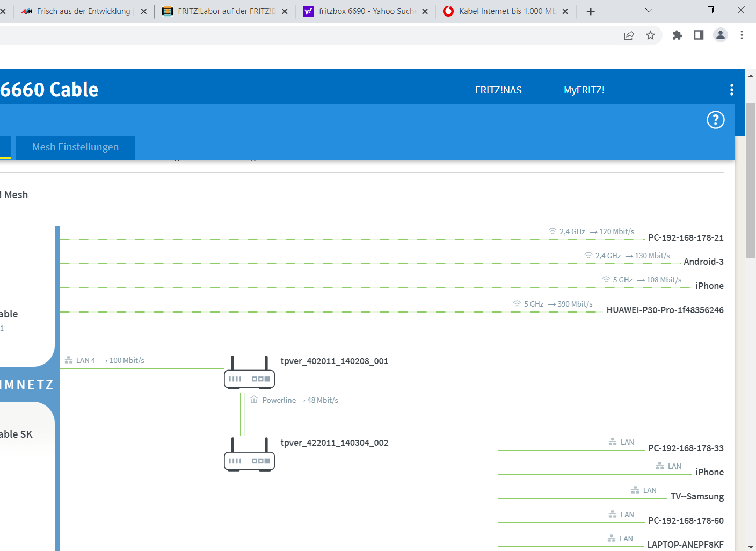Open a new tab with the plus button
Image resolution: width=756 pixels, height=551 pixels.
pos(591,11)
